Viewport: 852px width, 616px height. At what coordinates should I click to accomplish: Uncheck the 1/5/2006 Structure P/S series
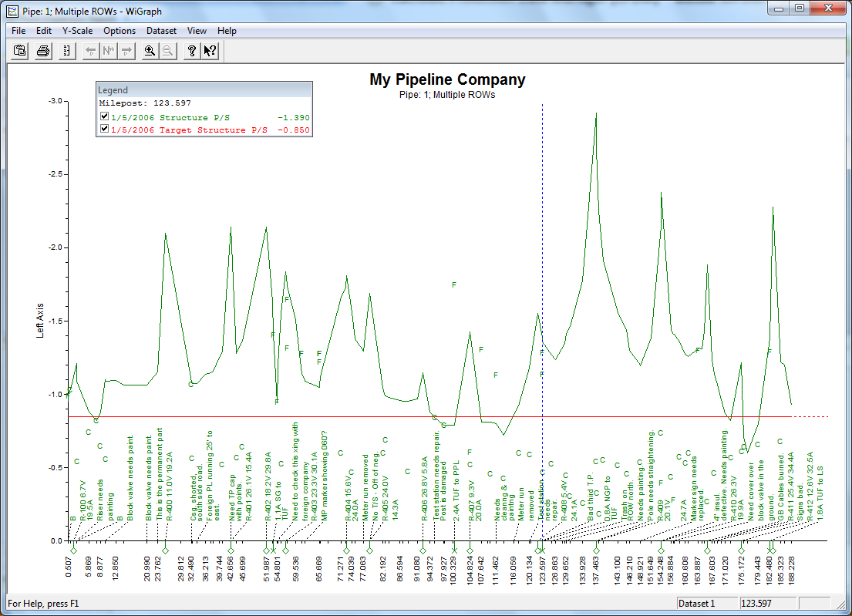click(x=104, y=116)
